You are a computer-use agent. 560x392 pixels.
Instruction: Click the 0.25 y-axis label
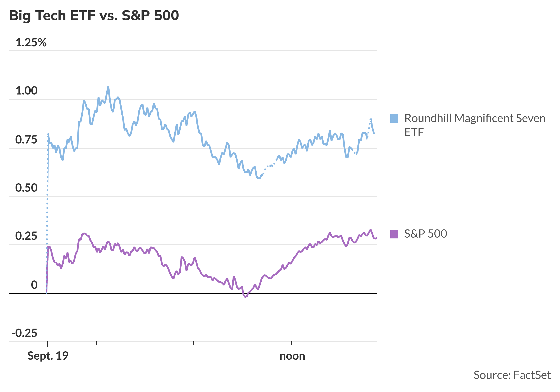tap(26, 236)
